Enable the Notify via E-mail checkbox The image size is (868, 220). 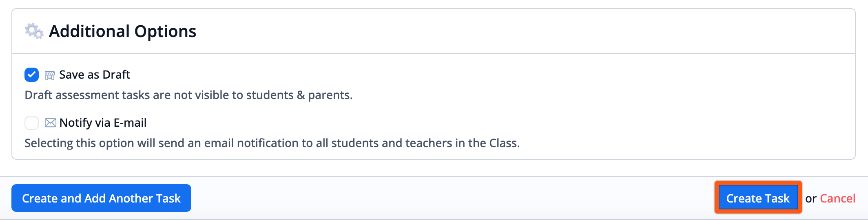point(31,123)
